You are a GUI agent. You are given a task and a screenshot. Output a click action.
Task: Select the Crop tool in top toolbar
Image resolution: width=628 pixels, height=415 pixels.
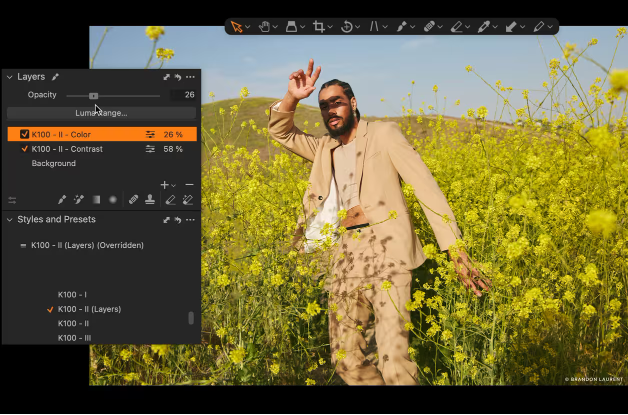[319, 27]
